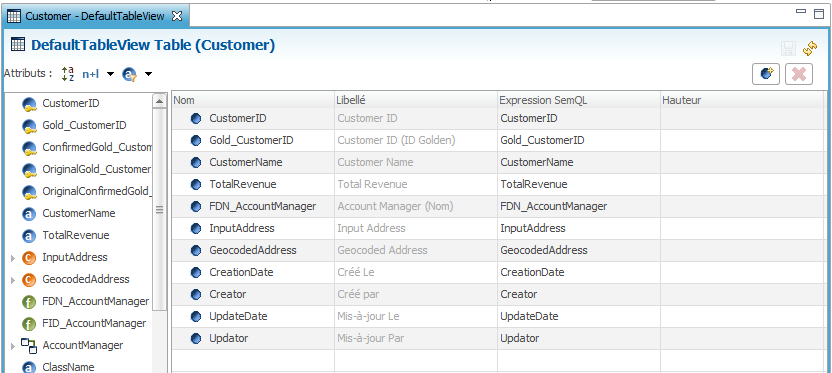Click the 'Mis-à-jour Par' label cell
832x373 pixels.
point(416,339)
